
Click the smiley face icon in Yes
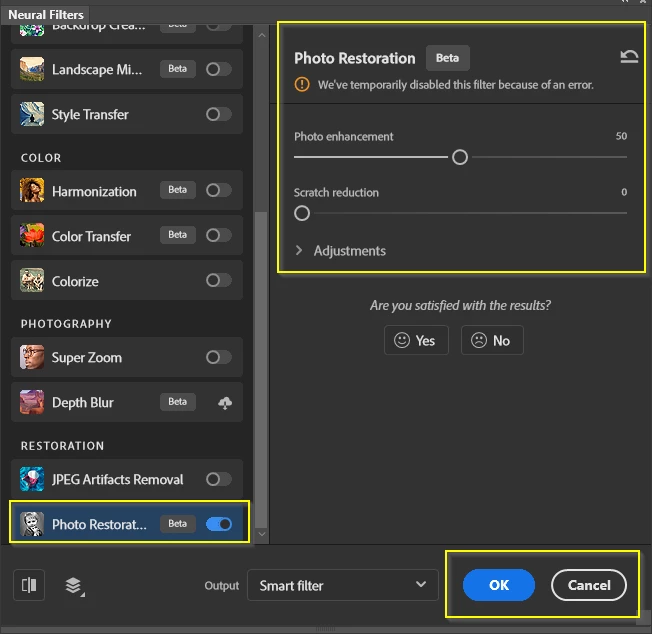pyautogui.click(x=402, y=340)
